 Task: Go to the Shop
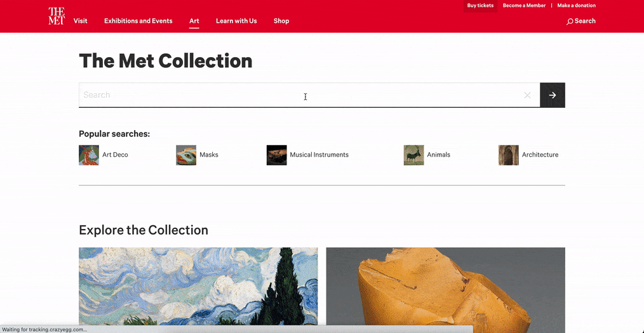281,21
